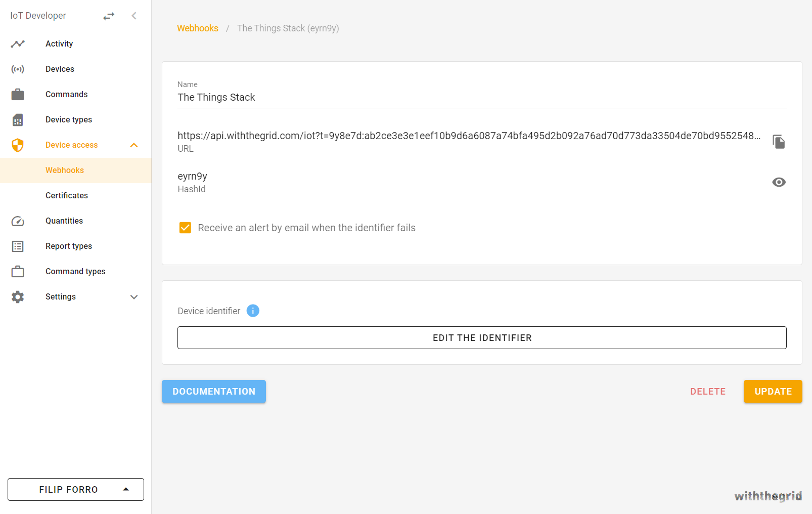
Task: Reveal the HashId using the eye icon
Action: point(779,182)
